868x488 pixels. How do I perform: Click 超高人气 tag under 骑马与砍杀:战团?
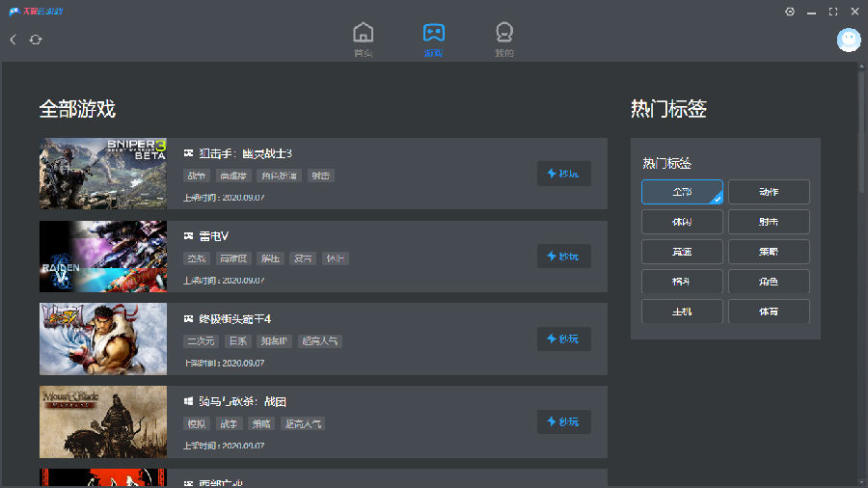coord(303,423)
